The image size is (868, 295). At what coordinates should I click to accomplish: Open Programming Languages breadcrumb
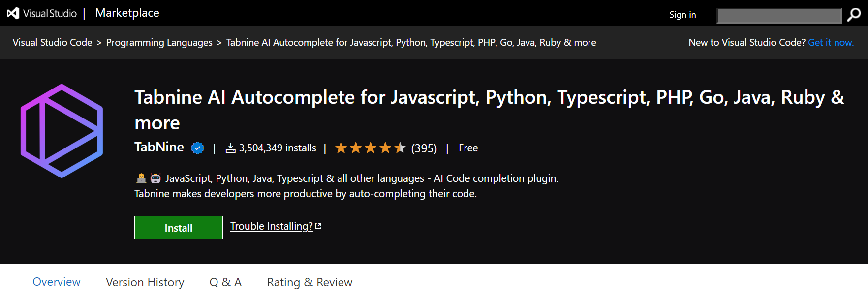159,42
